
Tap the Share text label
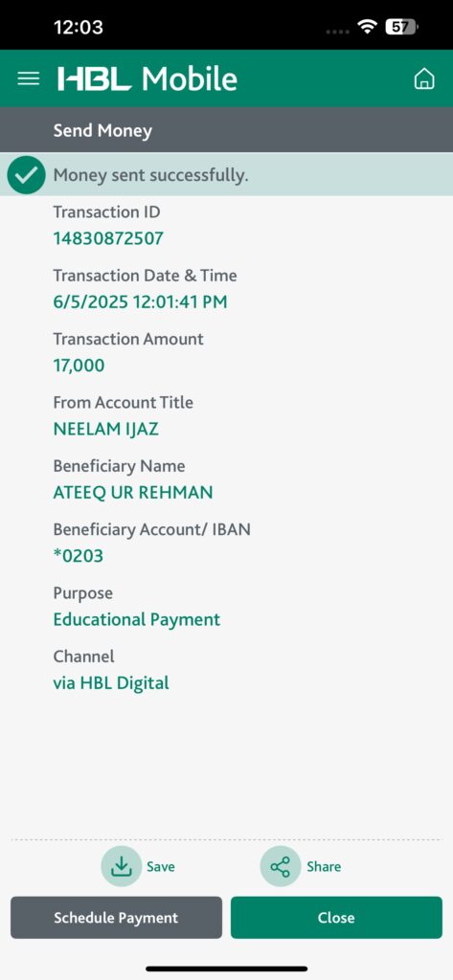click(324, 867)
